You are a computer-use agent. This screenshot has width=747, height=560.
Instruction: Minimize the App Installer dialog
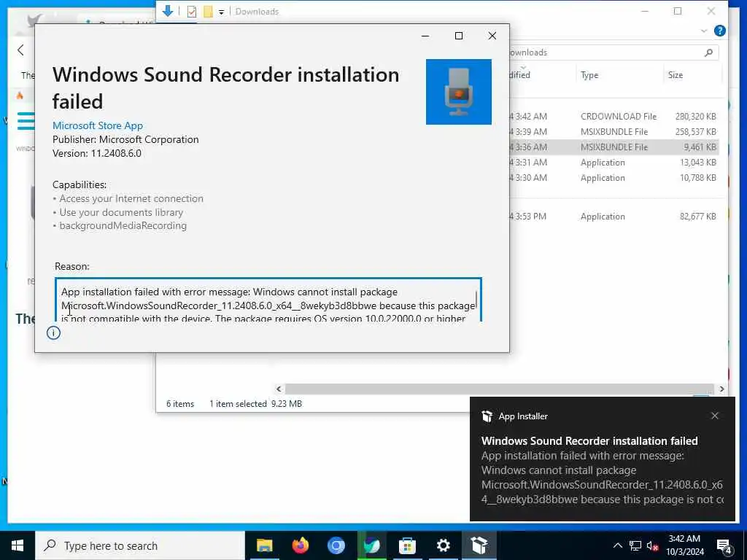(x=425, y=36)
